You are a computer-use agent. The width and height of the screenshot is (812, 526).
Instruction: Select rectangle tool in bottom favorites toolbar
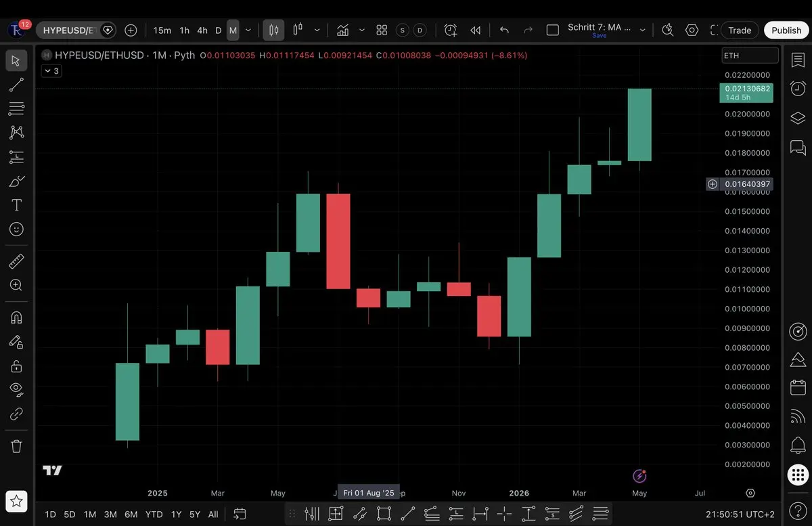coord(384,514)
